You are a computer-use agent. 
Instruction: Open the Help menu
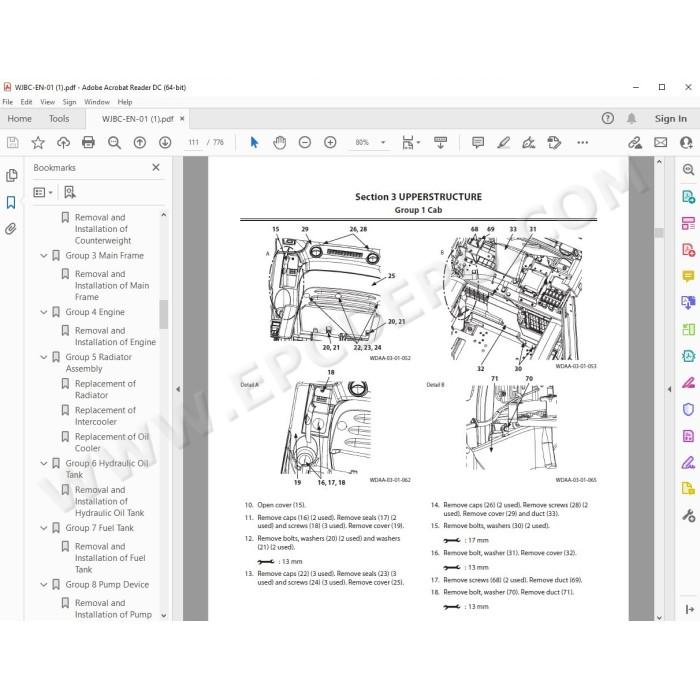coord(125,102)
